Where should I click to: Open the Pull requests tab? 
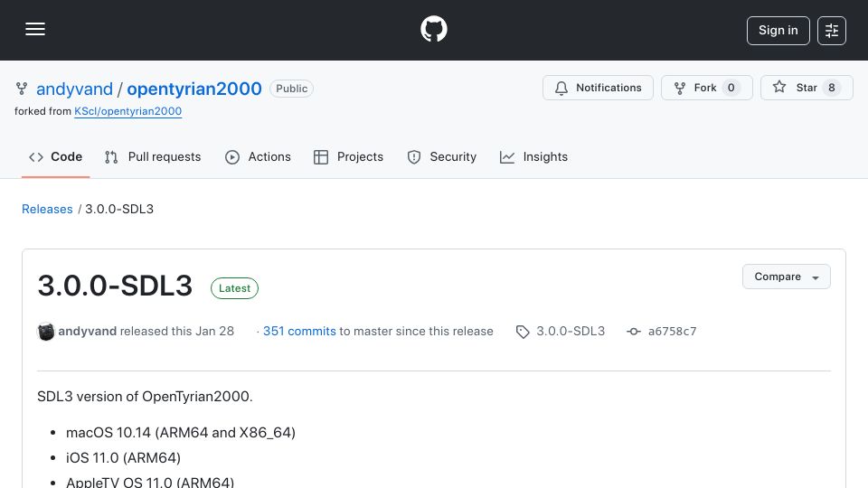(153, 157)
